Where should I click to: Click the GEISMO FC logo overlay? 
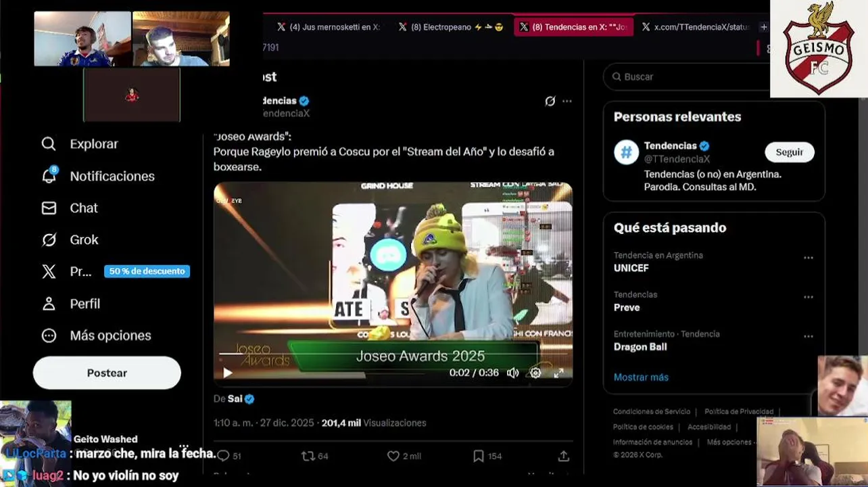click(x=819, y=49)
